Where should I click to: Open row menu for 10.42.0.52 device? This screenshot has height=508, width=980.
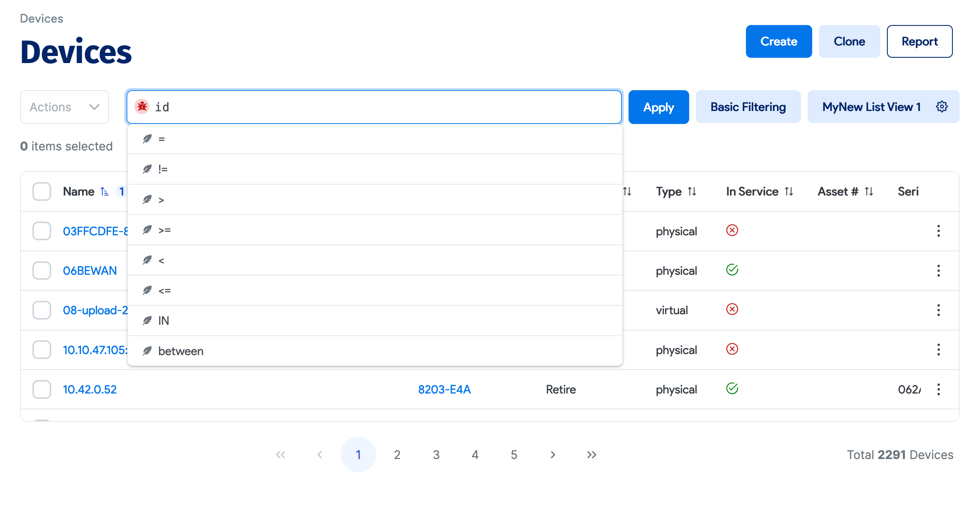click(938, 389)
